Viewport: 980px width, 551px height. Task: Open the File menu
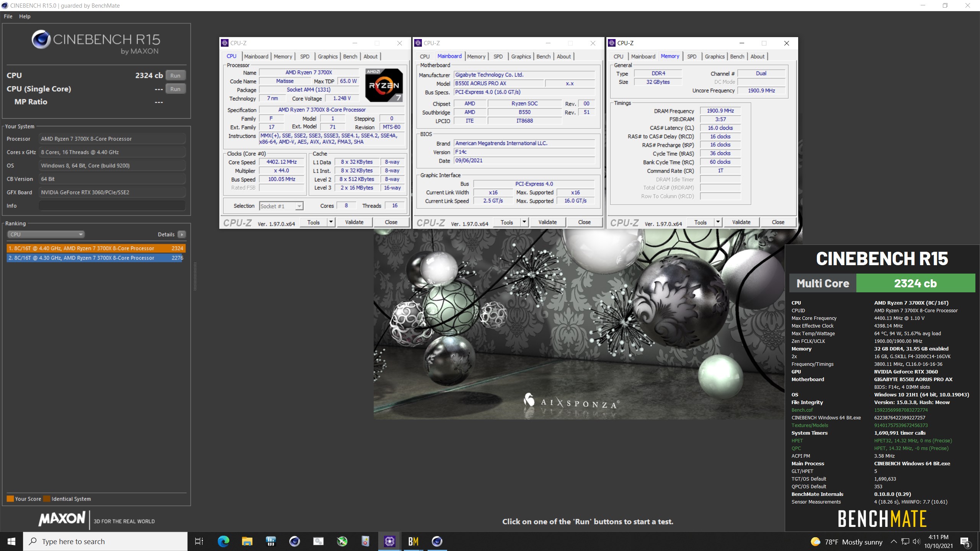8,16
